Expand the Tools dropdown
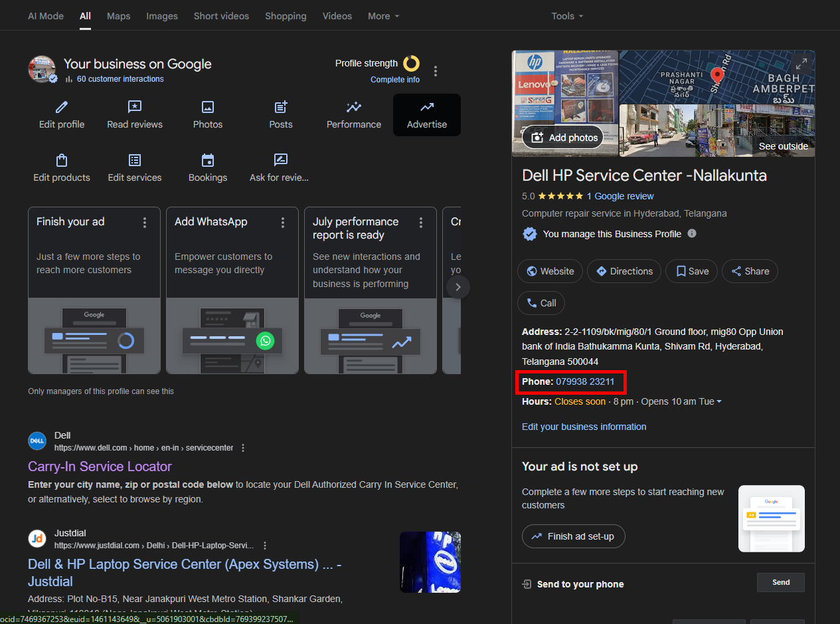 pyautogui.click(x=567, y=16)
